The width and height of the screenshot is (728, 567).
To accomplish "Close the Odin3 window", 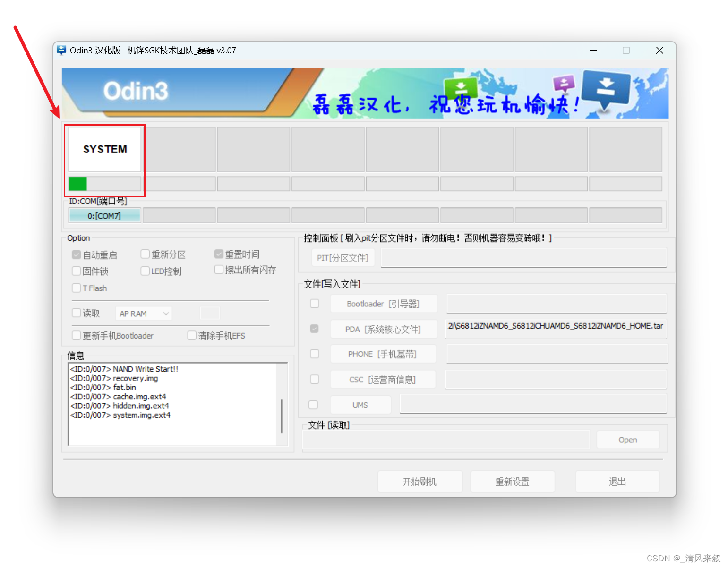I will (x=660, y=50).
